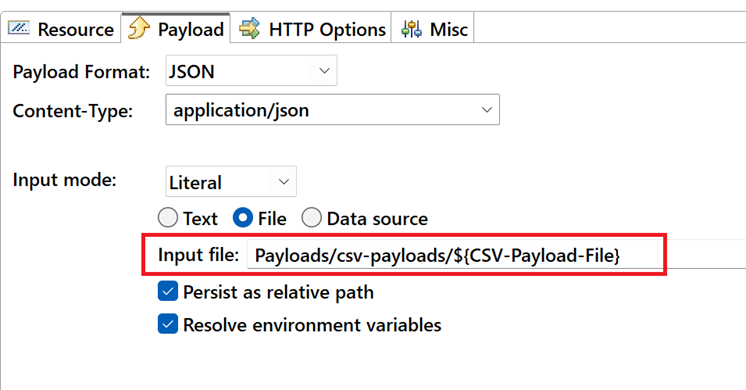Screen dimensions: 746x390
Task: Click the HTTP Options tab icon
Action: coord(249,29)
